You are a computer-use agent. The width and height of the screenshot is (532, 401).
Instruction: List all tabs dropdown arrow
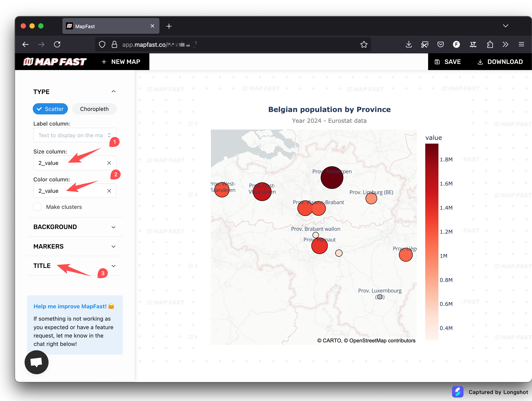(x=506, y=26)
